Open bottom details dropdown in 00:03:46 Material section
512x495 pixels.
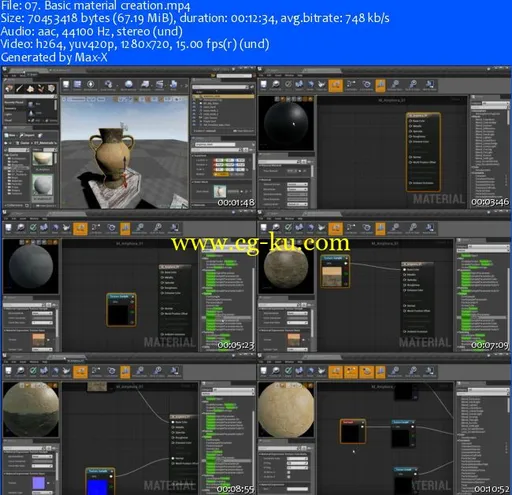(x=297, y=204)
